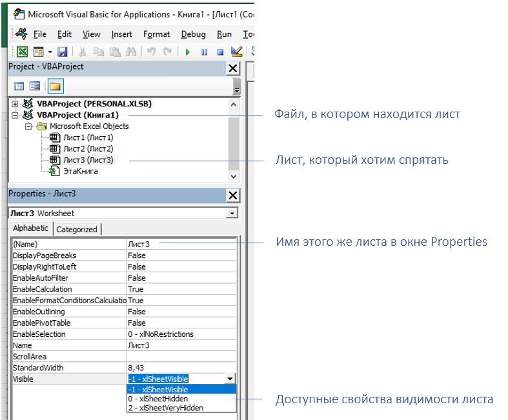The image size is (508, 420).
Task: Click the EnablePivotTable property value
Action: click(x=181, y=323)
